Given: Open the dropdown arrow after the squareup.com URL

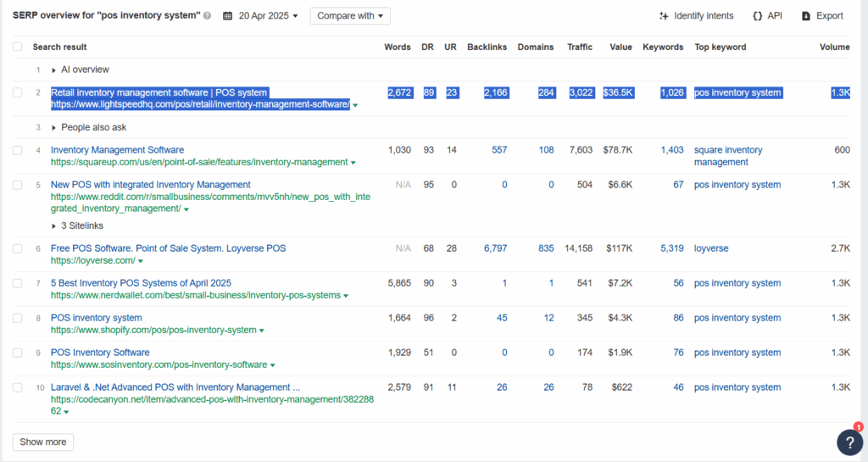Looking at the screenshot, I should tap(353, 163).
